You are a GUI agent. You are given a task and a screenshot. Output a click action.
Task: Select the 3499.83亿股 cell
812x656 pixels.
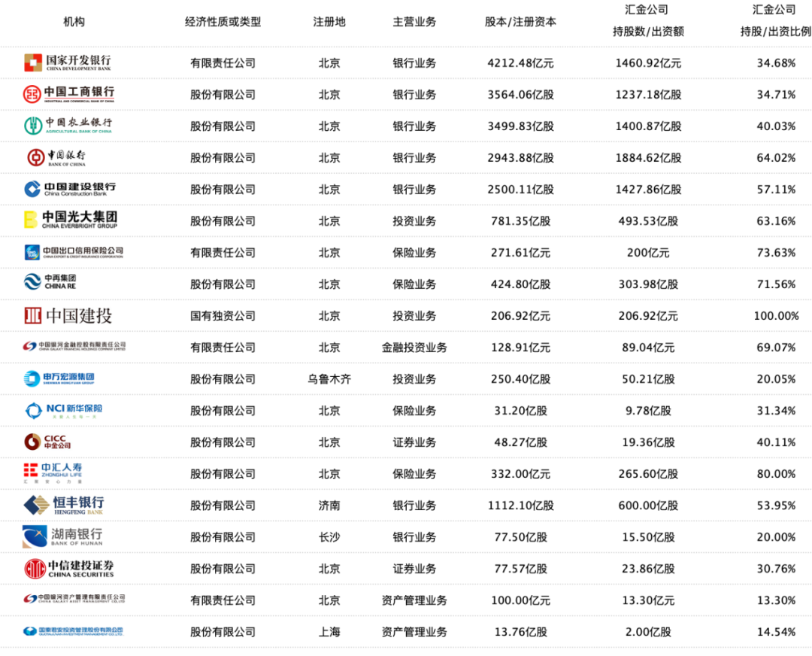click(520, 126)
